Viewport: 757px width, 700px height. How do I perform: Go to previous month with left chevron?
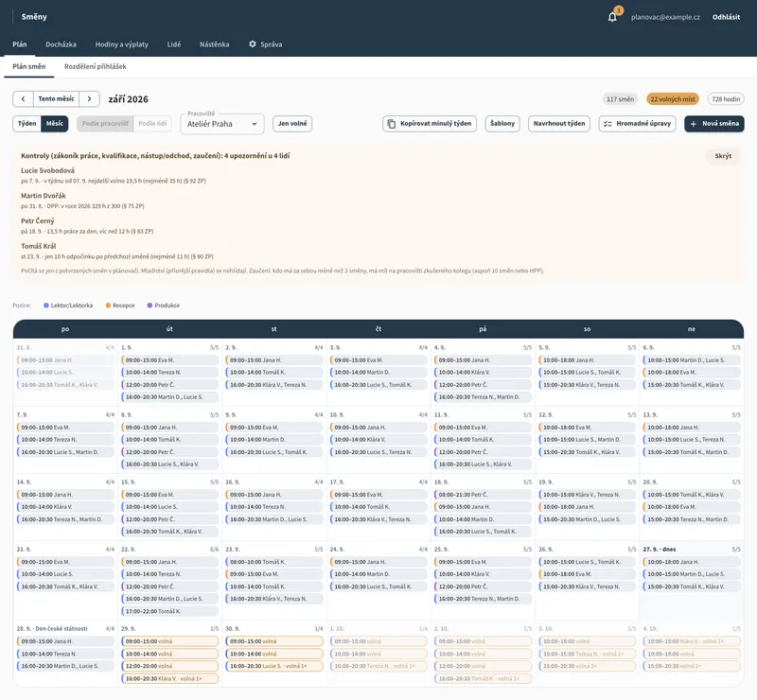23,99
